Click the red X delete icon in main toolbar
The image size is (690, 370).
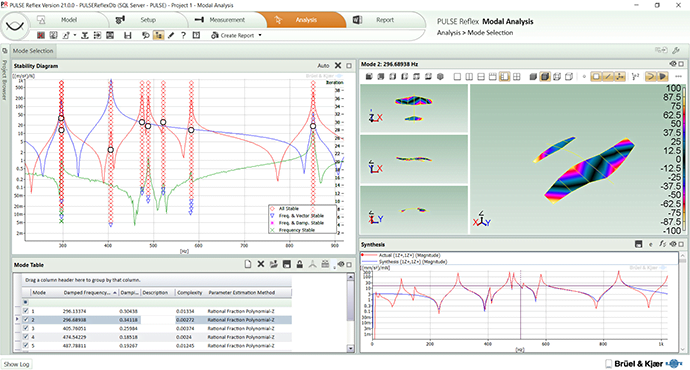click(x=41, y=35)
